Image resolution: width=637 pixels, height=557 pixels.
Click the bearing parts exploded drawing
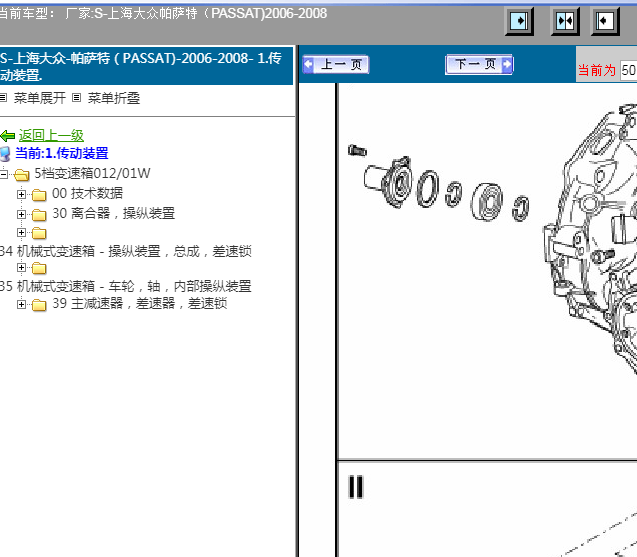click(x=439, y=183)
